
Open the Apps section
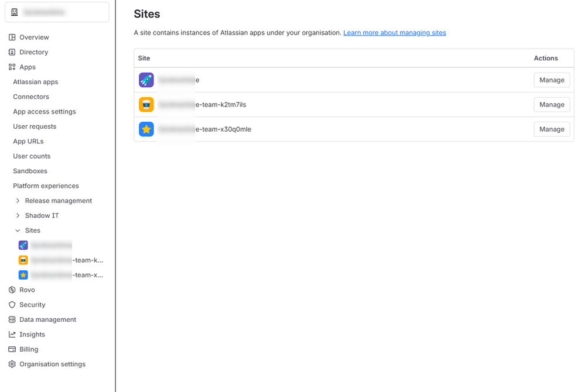click(28, 67)
